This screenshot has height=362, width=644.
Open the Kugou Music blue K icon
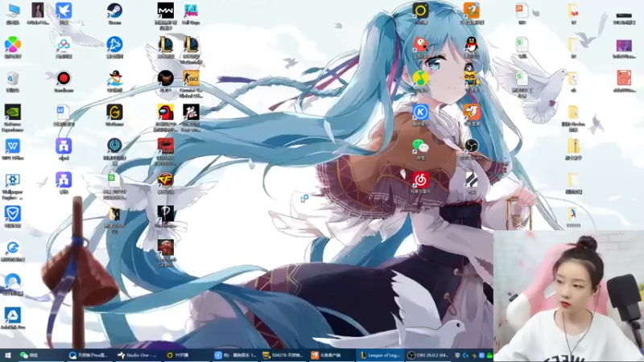tap(420, 112)
